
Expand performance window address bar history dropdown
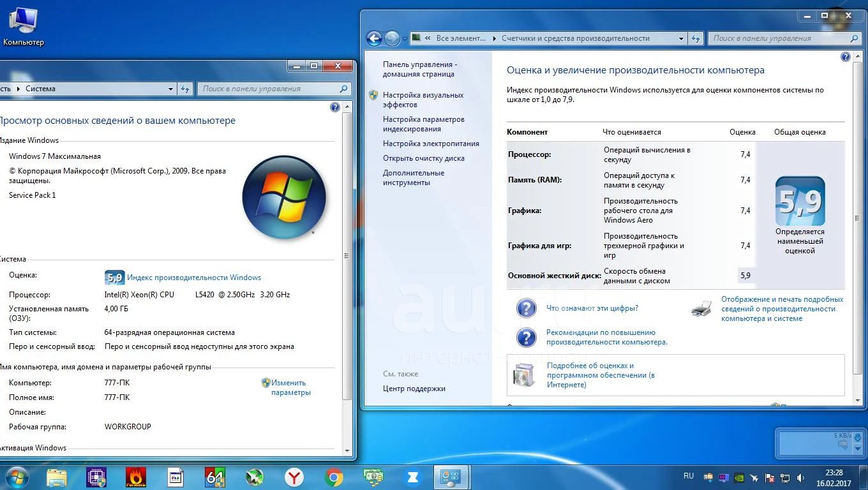tap(682, 38)
